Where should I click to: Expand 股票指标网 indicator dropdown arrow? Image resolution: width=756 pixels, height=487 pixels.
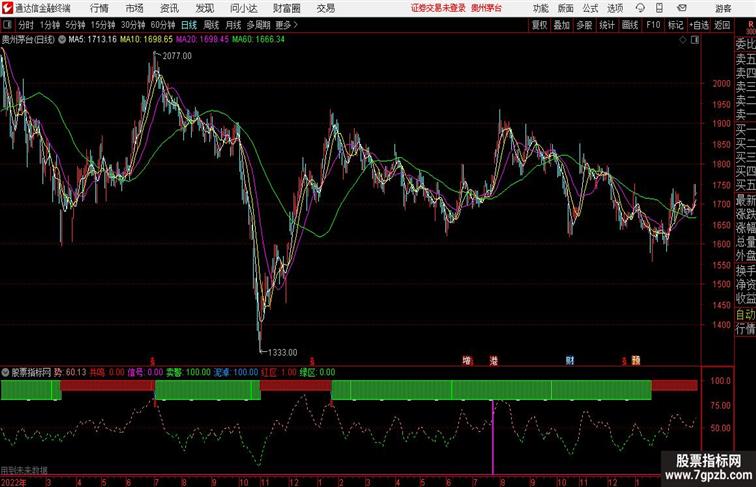click(5, 372)
